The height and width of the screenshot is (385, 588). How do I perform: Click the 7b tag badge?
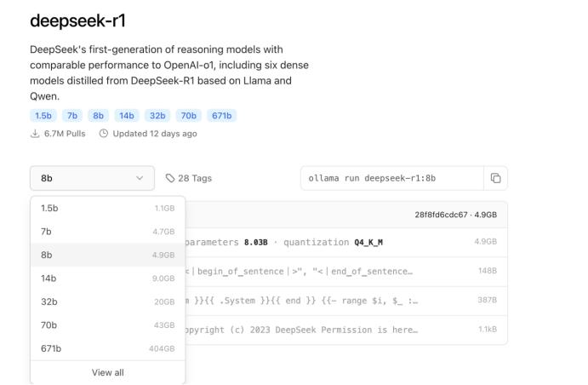[x=71, y=116]
